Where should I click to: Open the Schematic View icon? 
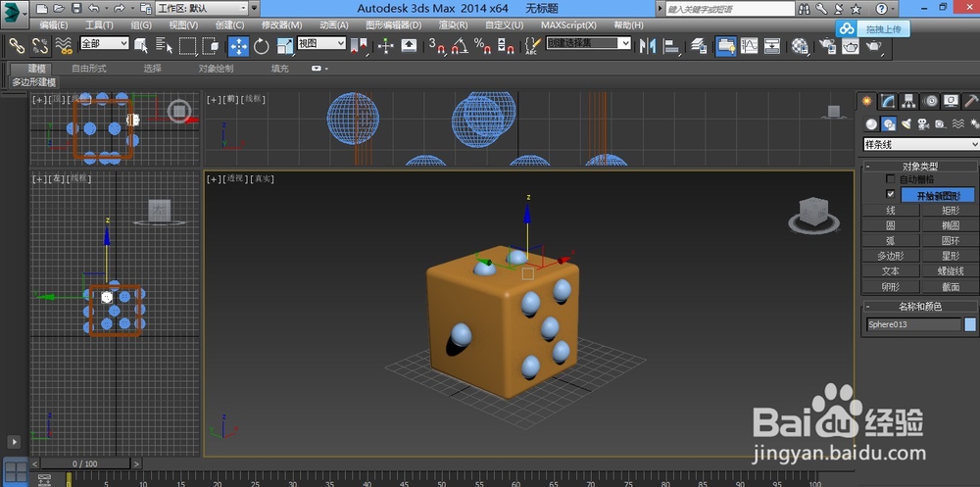point(772,46)
